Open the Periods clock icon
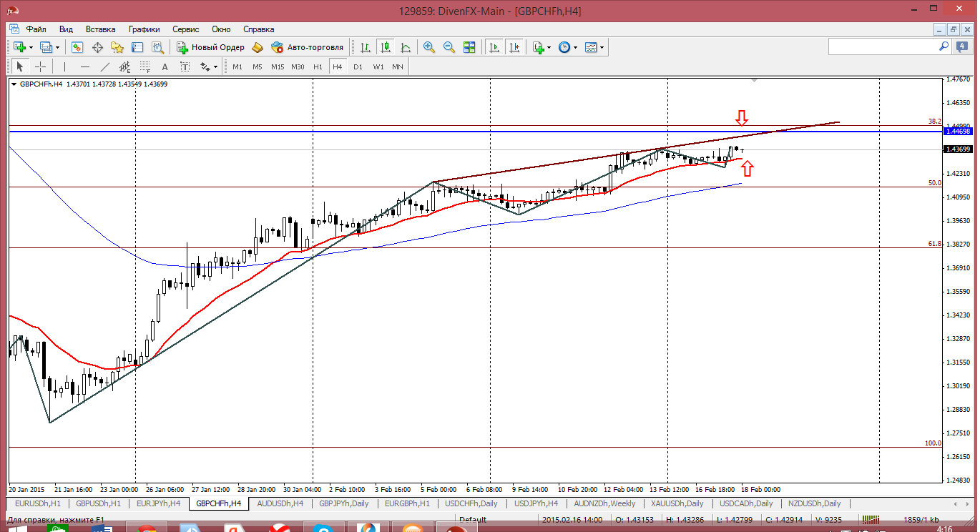The image size is (980, 532). click(564, 47)
